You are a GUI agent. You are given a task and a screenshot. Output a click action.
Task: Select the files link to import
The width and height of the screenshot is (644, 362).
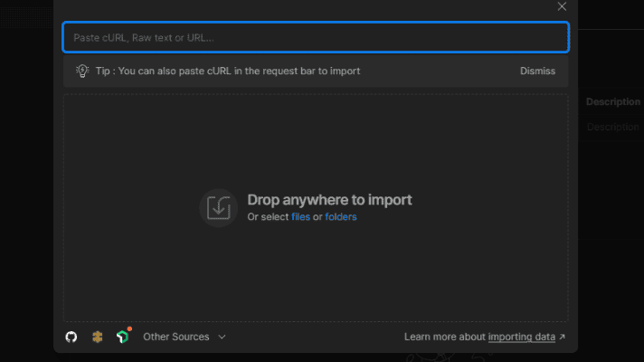coord(300,217)
